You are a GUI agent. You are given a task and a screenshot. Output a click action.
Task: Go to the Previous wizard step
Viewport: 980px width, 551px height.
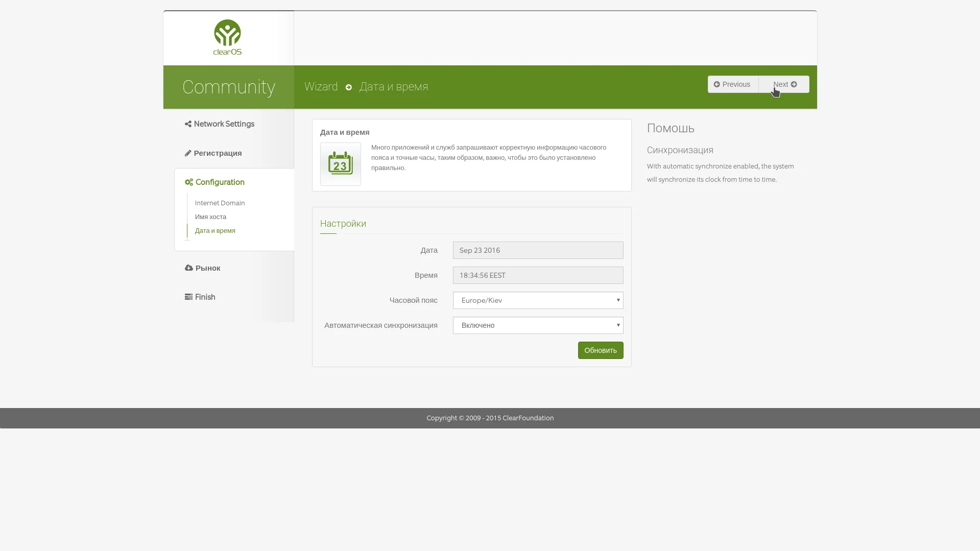733,84
